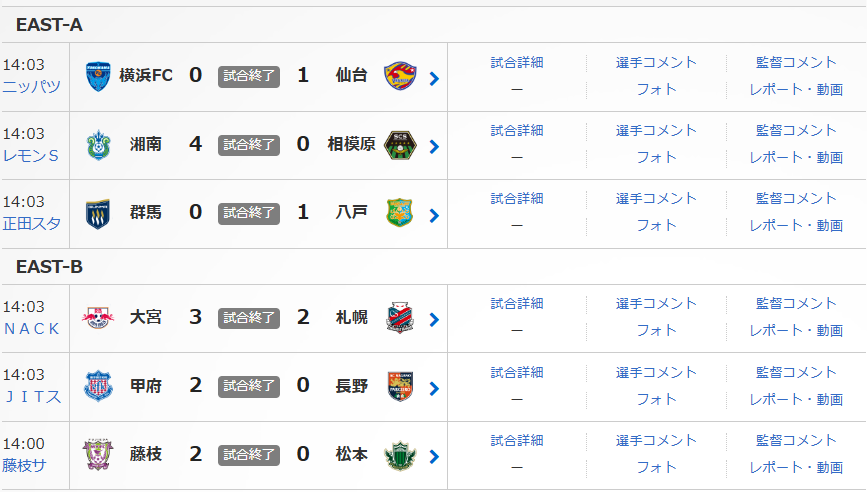Expand the Yokohama FC vs Sendai match arrow
Screen dimensions: 867x492
pyautogui.click(x=434, y=78)
